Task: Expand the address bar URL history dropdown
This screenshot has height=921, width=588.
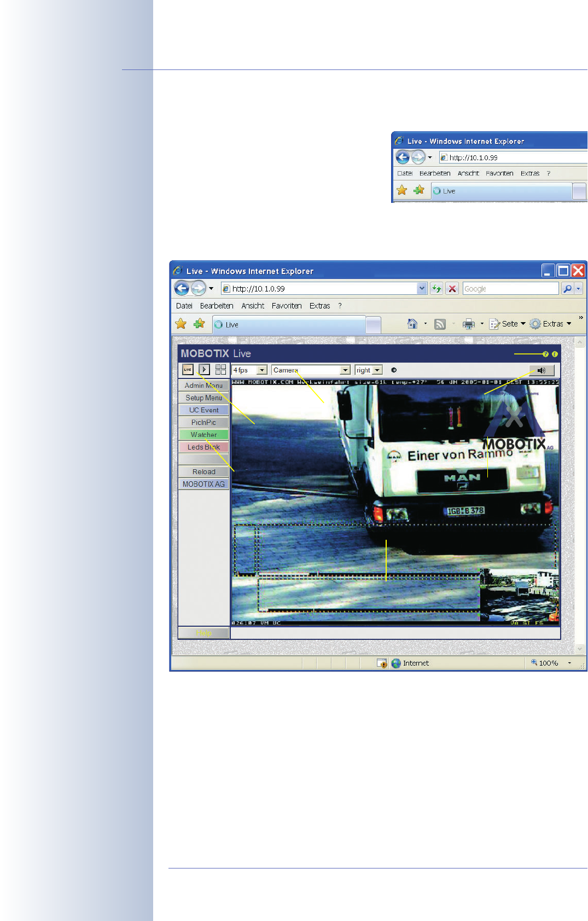Action: pos(422,289)
